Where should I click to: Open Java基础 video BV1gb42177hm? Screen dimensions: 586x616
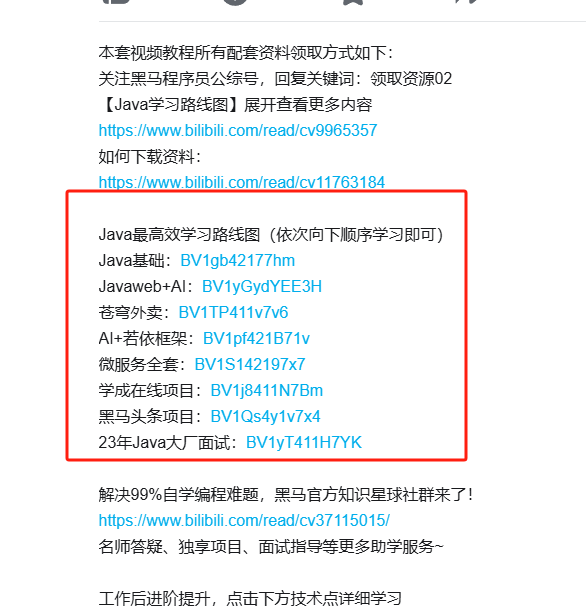[238, 260]
